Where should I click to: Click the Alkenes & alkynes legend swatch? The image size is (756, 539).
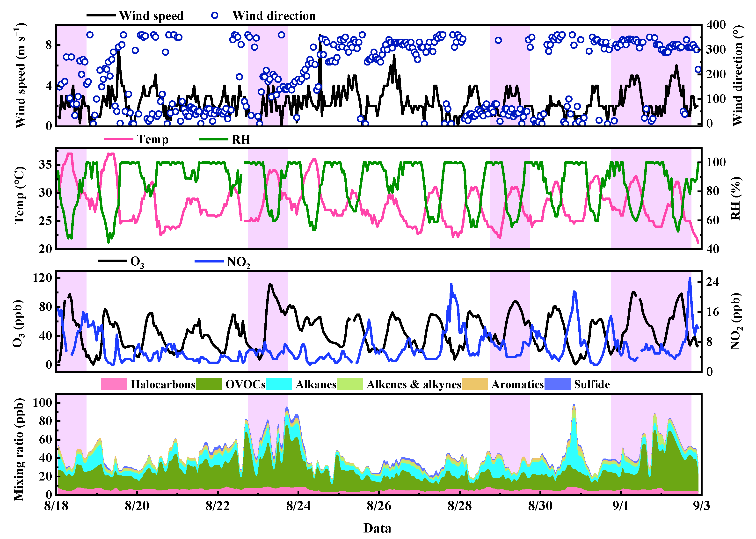[350, 384]
